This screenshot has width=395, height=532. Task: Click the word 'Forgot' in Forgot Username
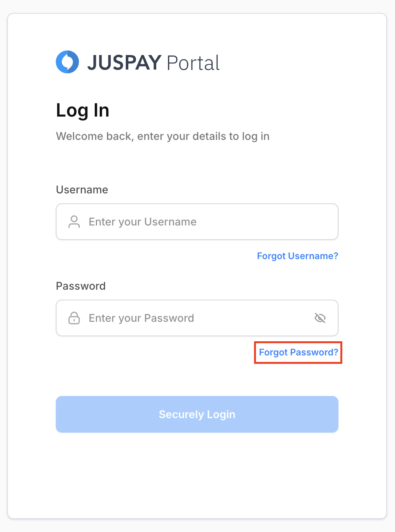pyautogui.click(x=271, y=256)
